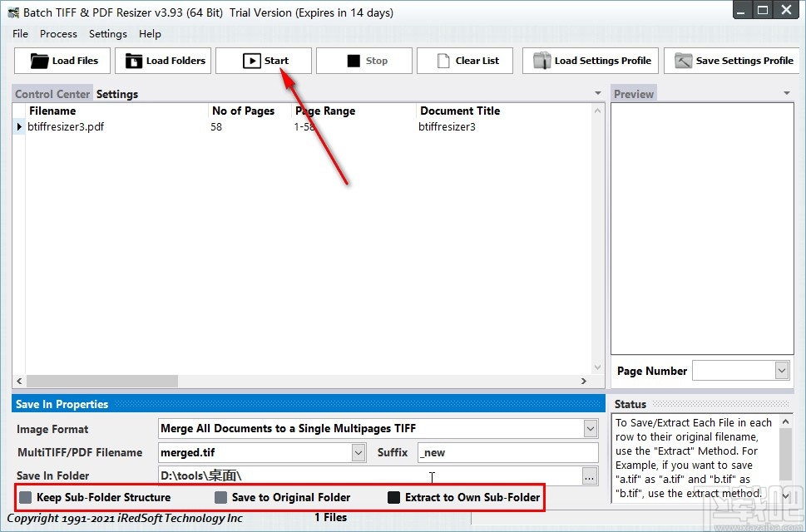The height and width of the screenshot is (532, 806).
Task: Enable Keep Sub-Folder Structure
Action: pyautogui.click(x=26, y=497)
